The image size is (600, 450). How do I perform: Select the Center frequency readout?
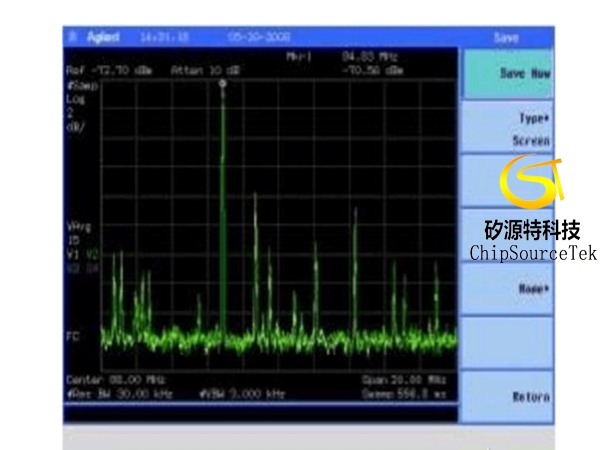(x=115, y=380)
